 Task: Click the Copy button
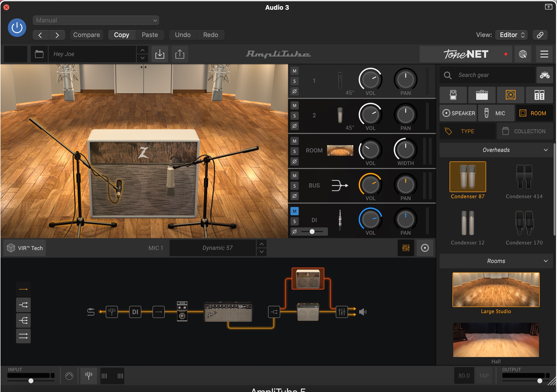(x=122, y=35)
